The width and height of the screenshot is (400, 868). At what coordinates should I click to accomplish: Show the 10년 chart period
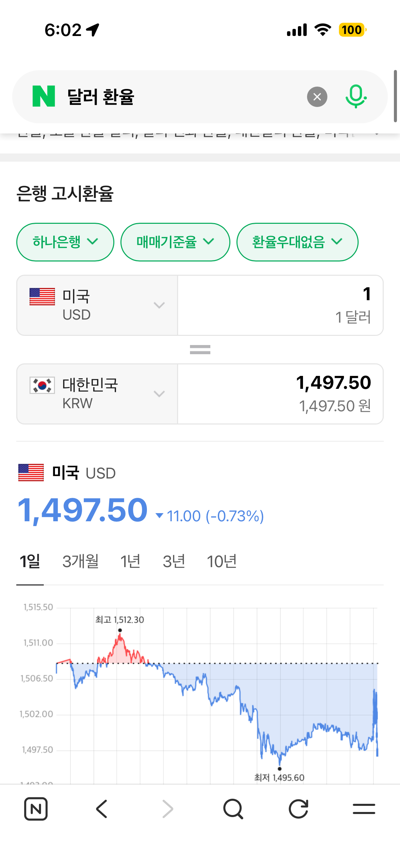(x=222, y=561)
